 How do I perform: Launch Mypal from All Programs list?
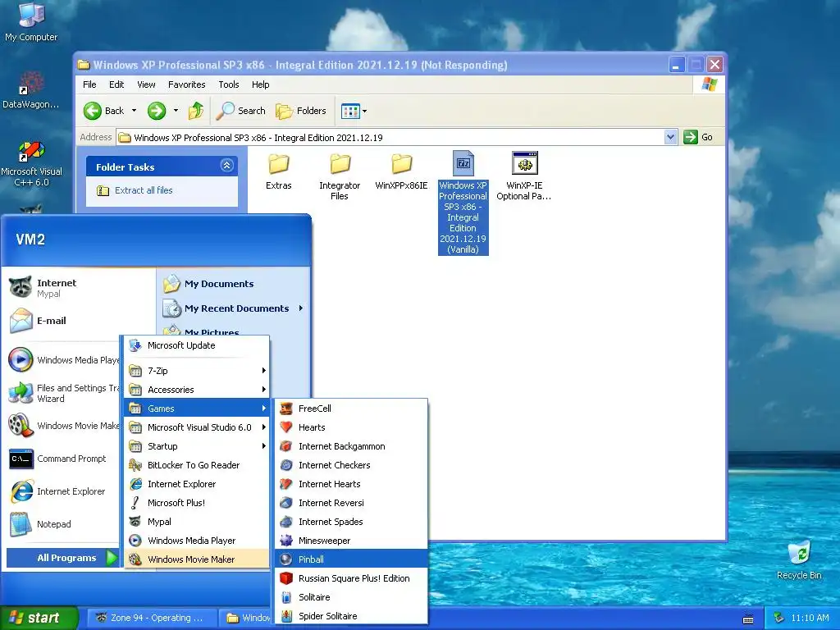coord(197,521)
